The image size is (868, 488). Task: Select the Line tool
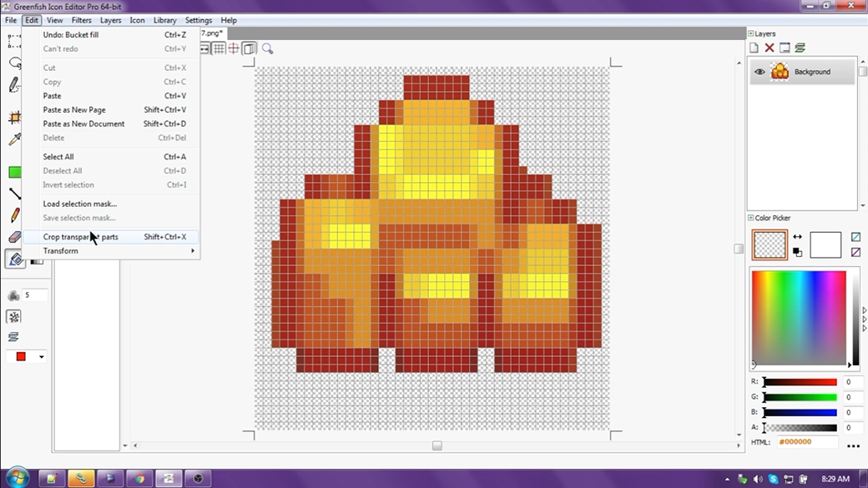(x=13, y=194)
